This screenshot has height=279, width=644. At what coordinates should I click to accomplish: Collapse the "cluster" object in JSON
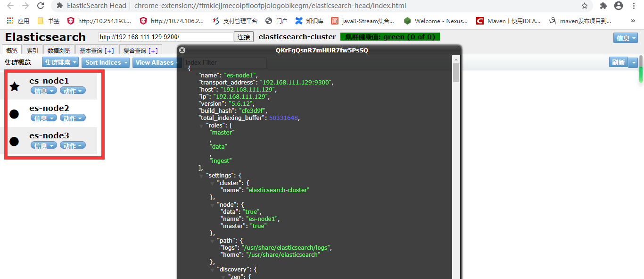(x=212, y=183)
